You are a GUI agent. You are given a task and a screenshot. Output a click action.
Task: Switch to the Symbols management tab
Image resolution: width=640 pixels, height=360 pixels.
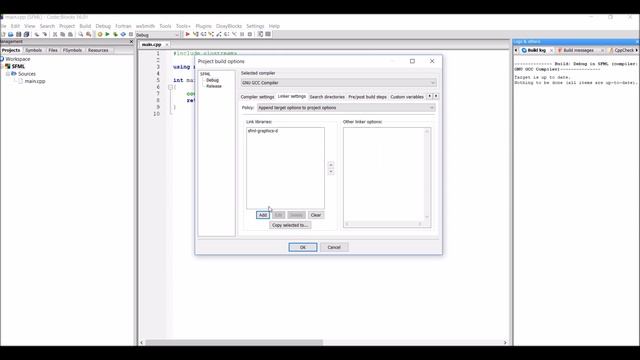click(33, 50)
